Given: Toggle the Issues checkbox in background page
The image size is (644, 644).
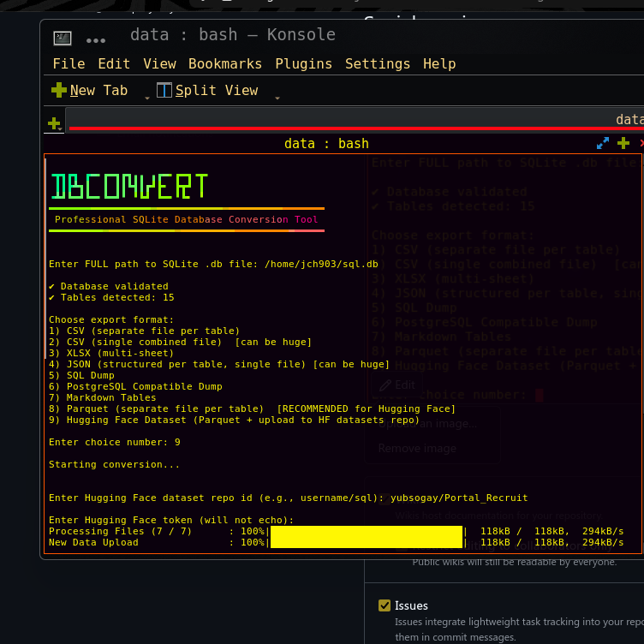Looking at the screenshot, I should click(x=385, y=605).
